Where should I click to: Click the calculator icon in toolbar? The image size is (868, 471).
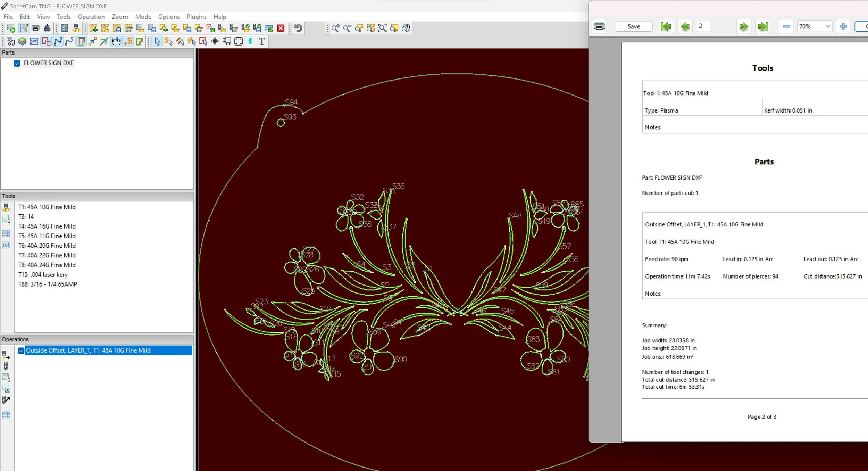point(64,28)
